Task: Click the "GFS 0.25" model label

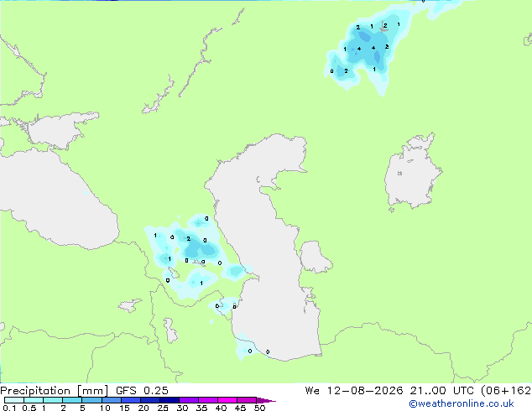Action: click(142, 391)
